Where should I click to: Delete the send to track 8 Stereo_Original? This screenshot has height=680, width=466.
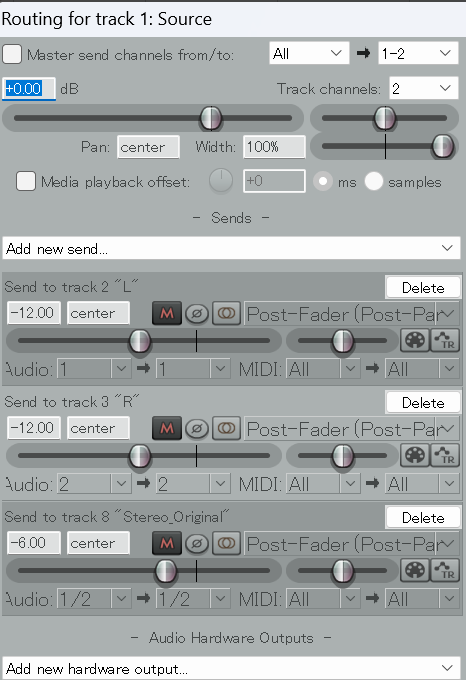[423, 517]
